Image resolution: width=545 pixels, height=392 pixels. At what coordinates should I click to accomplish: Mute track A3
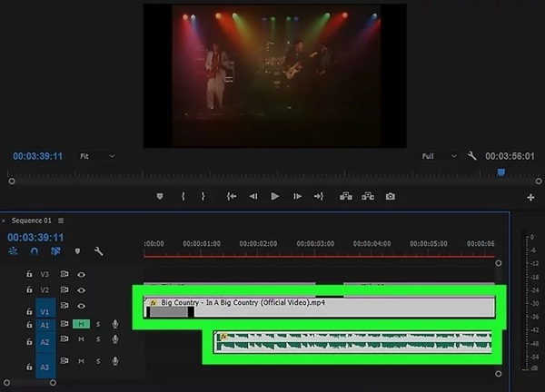(x=81, y=361)
